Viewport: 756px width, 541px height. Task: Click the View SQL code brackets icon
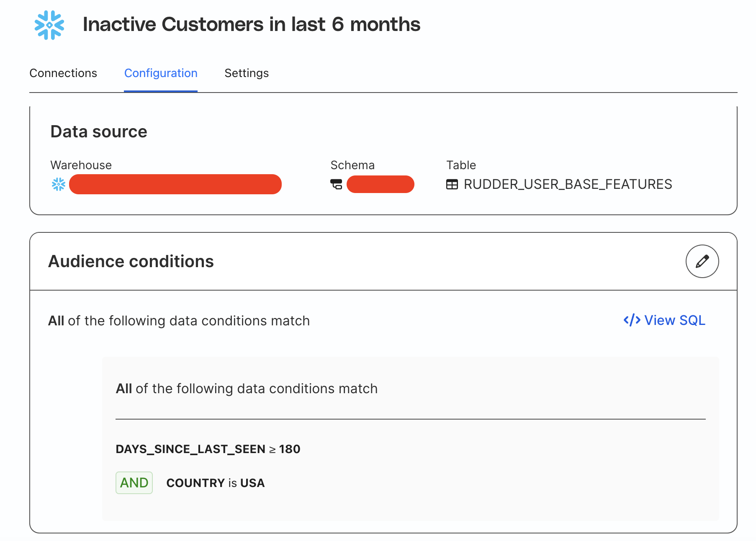(x=632, y=320)
